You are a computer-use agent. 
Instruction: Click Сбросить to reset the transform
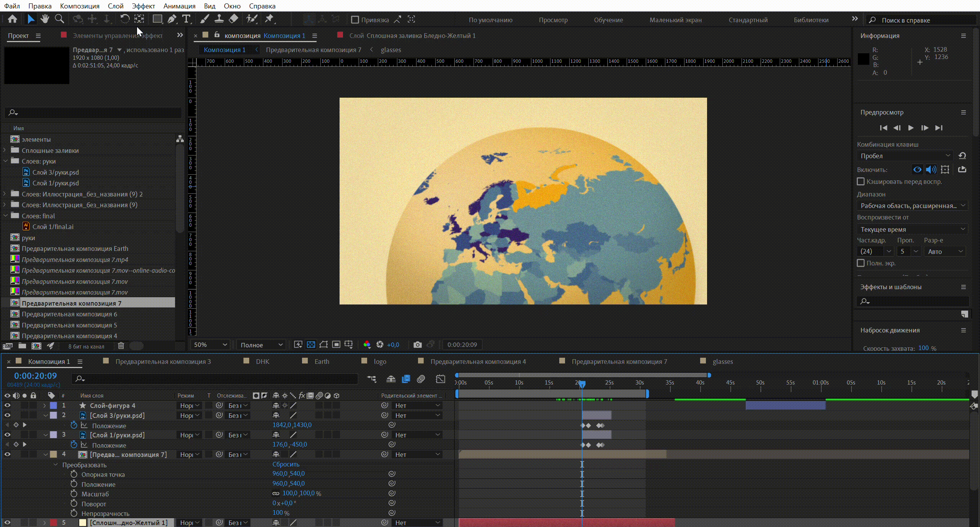286,464
